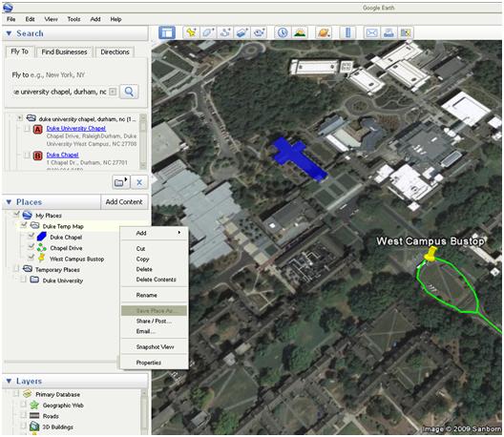The height and width of the screenshot is (437, 504).
Task: Select Primary Database in Layers
Action: tap(57, 394)
